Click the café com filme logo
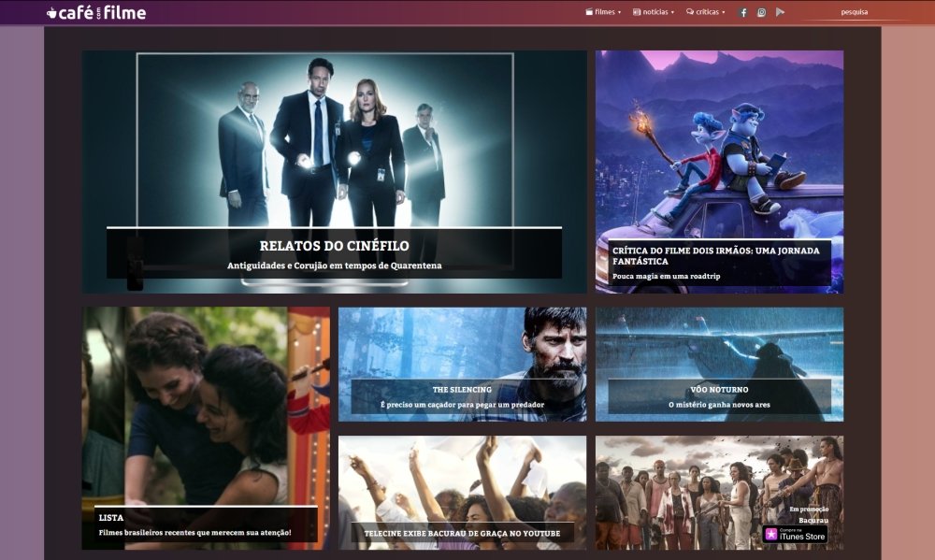The height and width of the screenshot is (560, 935). (96, 12)
